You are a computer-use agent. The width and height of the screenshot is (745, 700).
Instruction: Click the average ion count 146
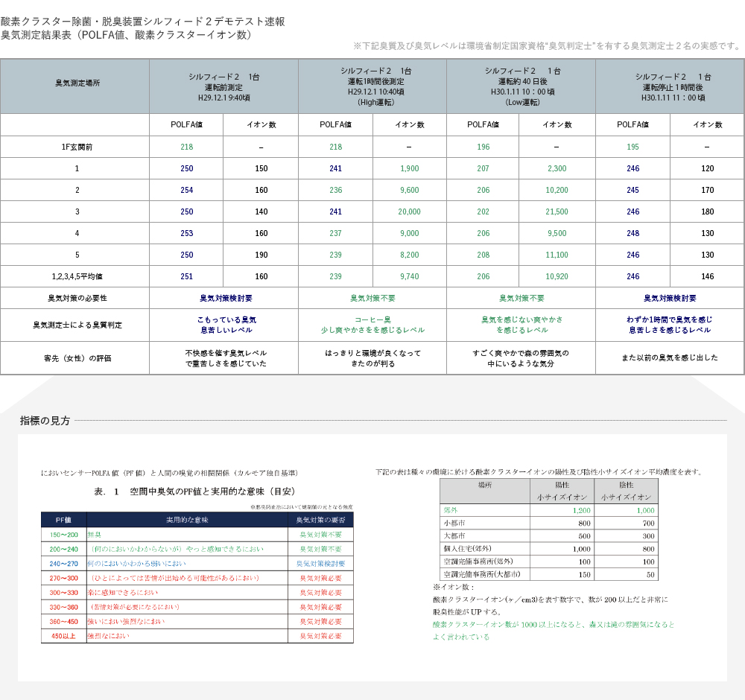click(708, 276)
